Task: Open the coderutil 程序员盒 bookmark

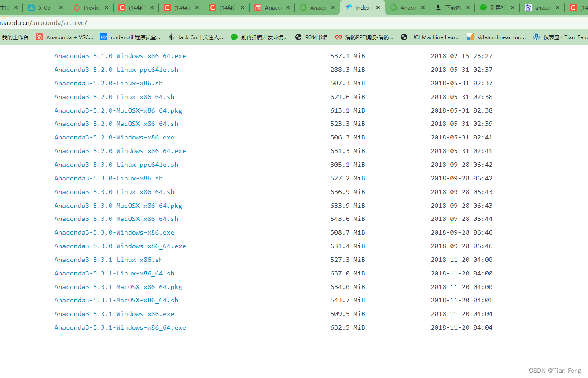Action: [130, 37]
